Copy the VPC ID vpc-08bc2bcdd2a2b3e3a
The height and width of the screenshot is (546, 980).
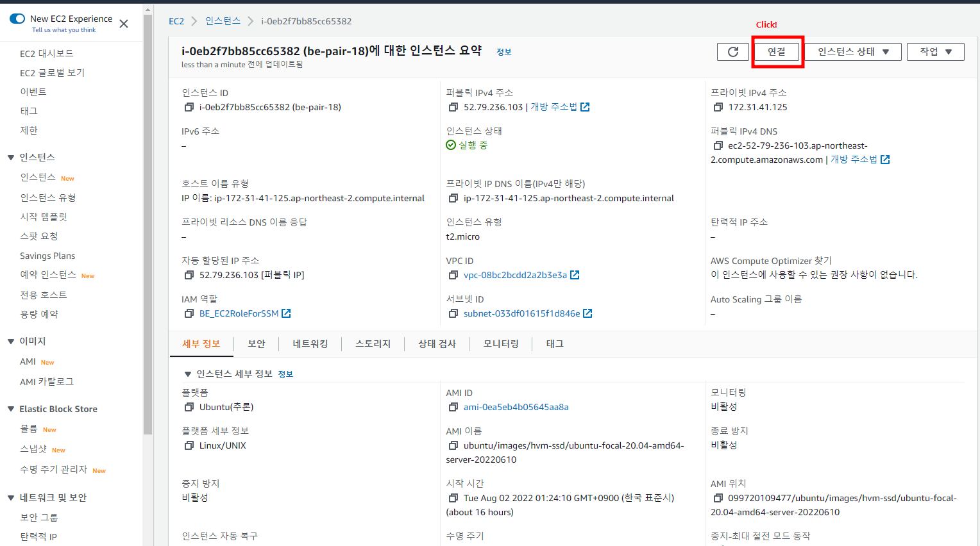[x=453, y=276]
